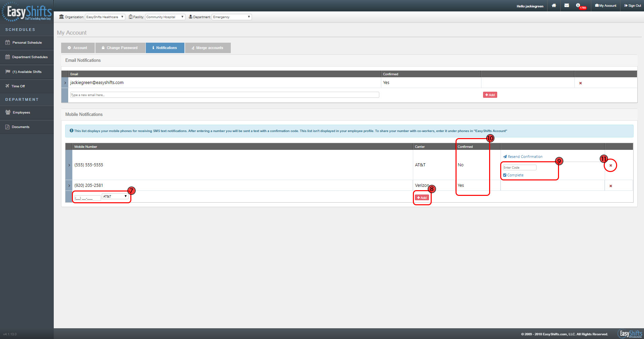This screenshot has width=644, height=339.
Task: Open My Account in top bar
Action: 606,6
